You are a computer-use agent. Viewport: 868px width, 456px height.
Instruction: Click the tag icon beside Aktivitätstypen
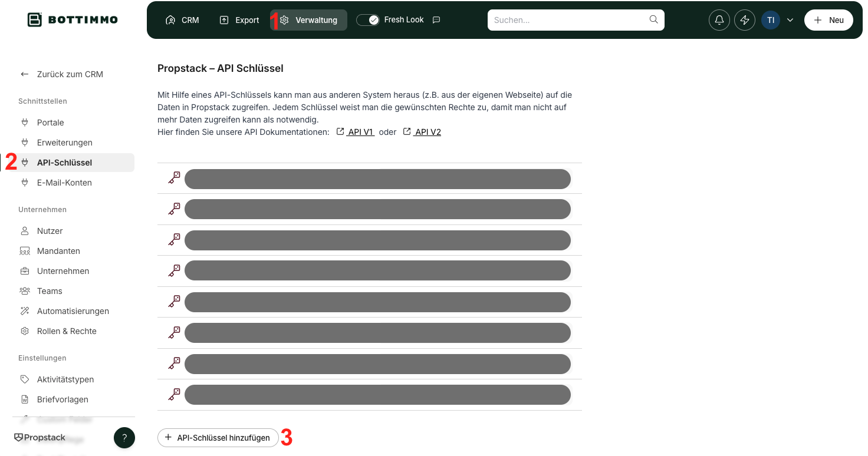(25, 379)
